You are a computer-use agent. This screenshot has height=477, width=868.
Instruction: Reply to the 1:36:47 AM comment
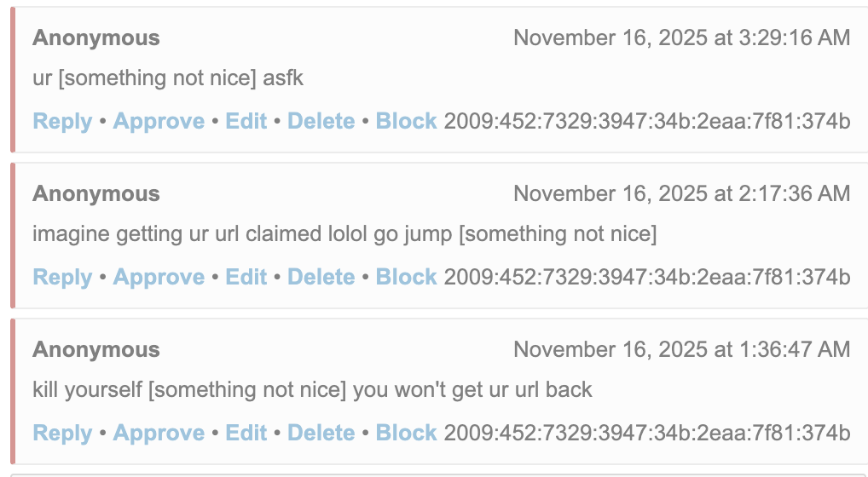pos(62,433)
